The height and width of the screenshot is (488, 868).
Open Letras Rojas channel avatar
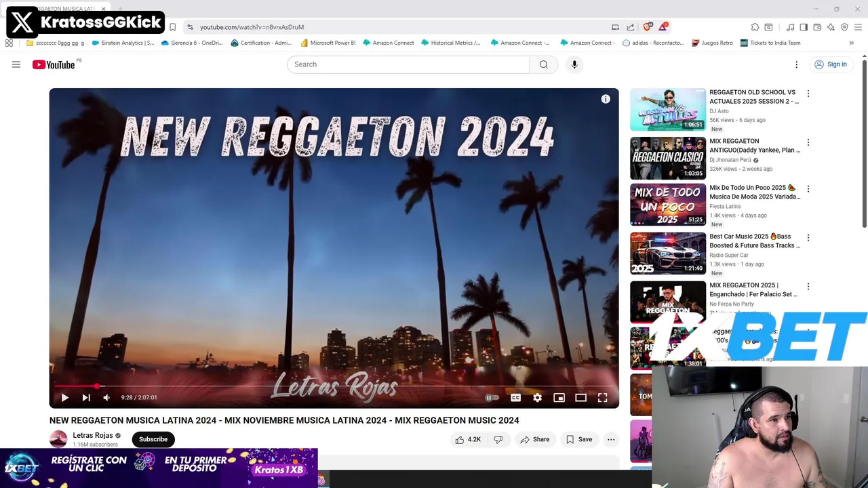[58, 439]
